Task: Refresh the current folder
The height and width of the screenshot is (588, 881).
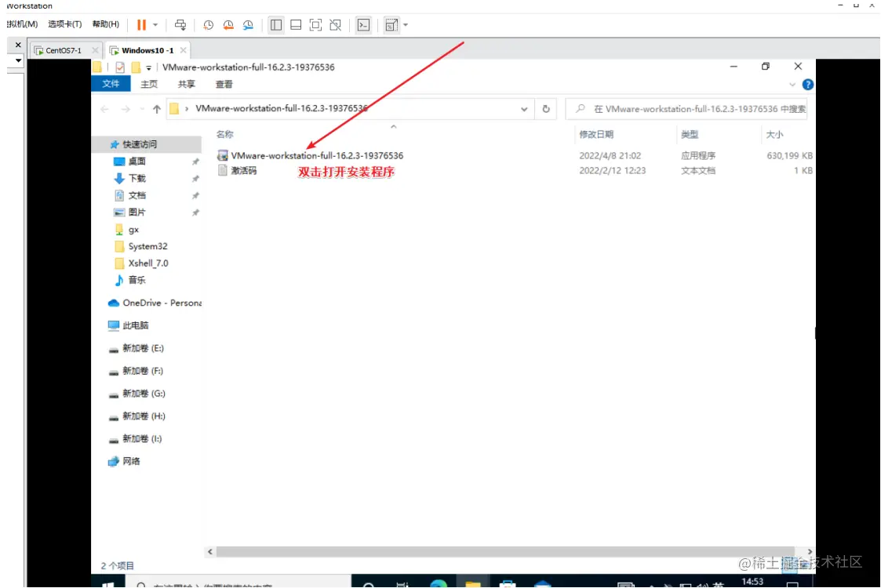Action: (x=546, y=109)
